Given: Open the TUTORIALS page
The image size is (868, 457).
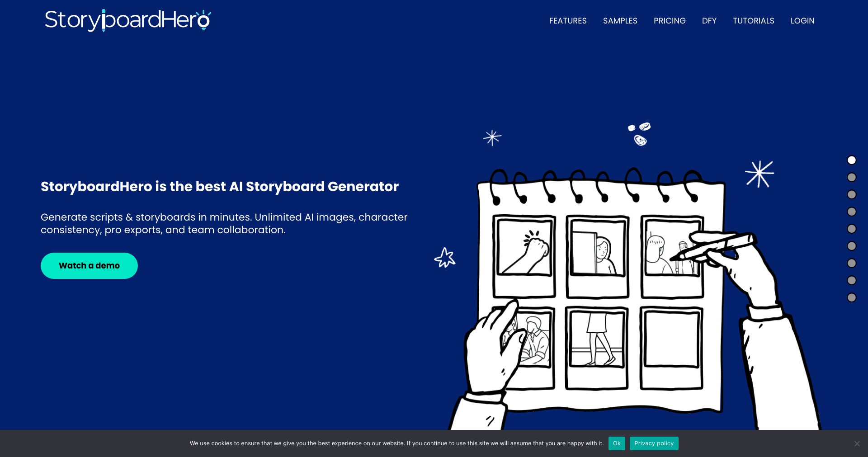Looking at the screenshot, I should coord(753,21).
